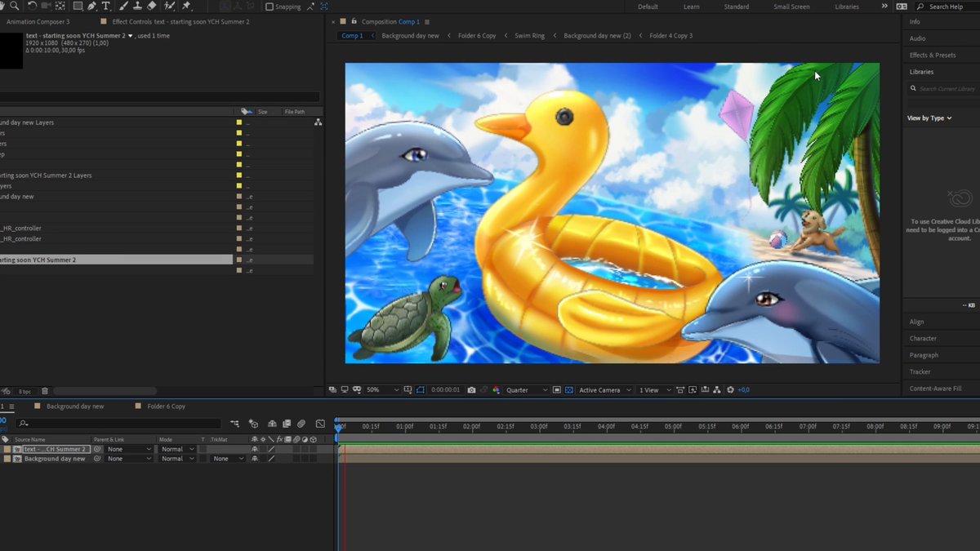Take a snapshot with camera icon
Viewport: 980px width, 551px height.
tap(471, 390)
